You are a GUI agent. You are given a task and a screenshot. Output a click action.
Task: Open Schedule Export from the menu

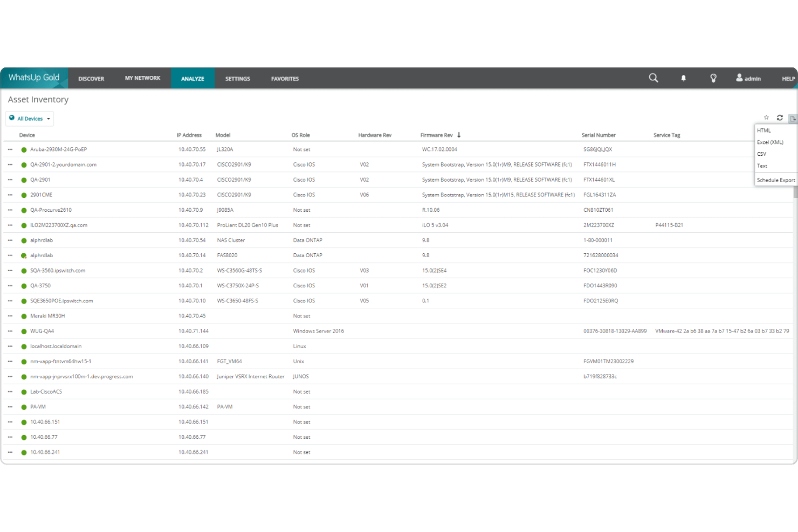pos(775,179)
